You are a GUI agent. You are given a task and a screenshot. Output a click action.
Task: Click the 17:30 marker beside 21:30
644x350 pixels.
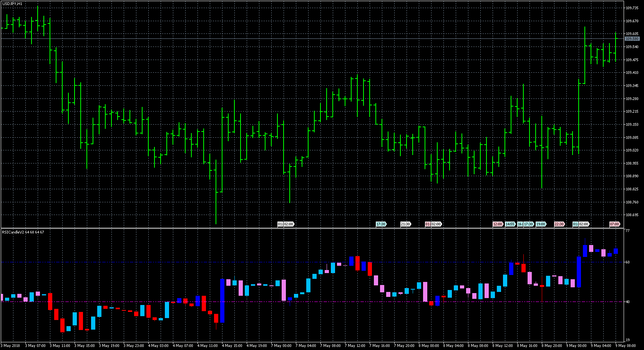(381, 224)
